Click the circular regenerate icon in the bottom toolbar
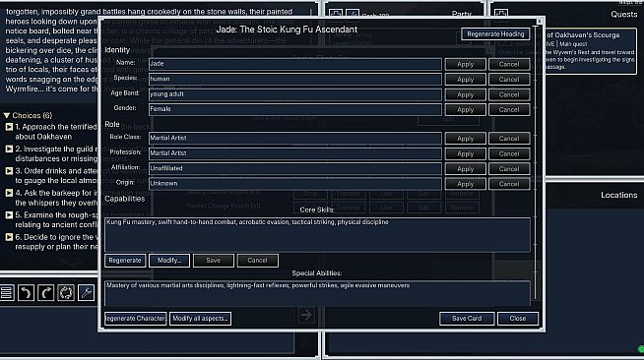This screenshot has width=644, height=360. [66, 293]
